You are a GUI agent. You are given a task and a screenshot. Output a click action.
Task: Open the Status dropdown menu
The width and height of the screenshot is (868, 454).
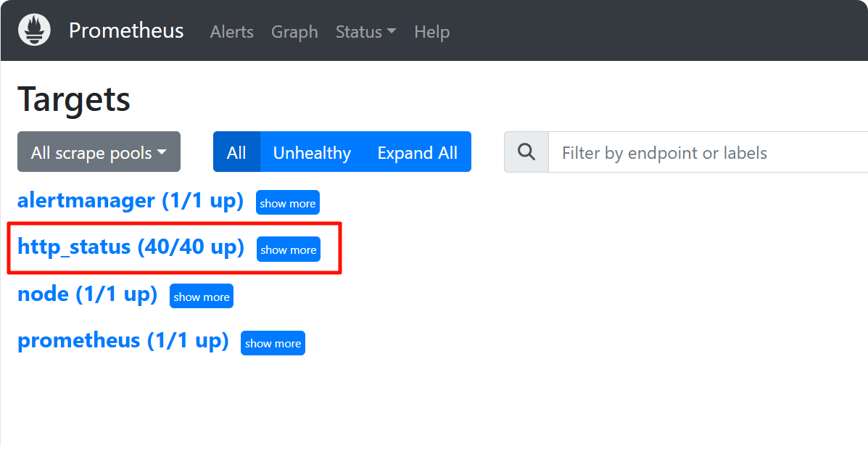[x=366, y=32]
